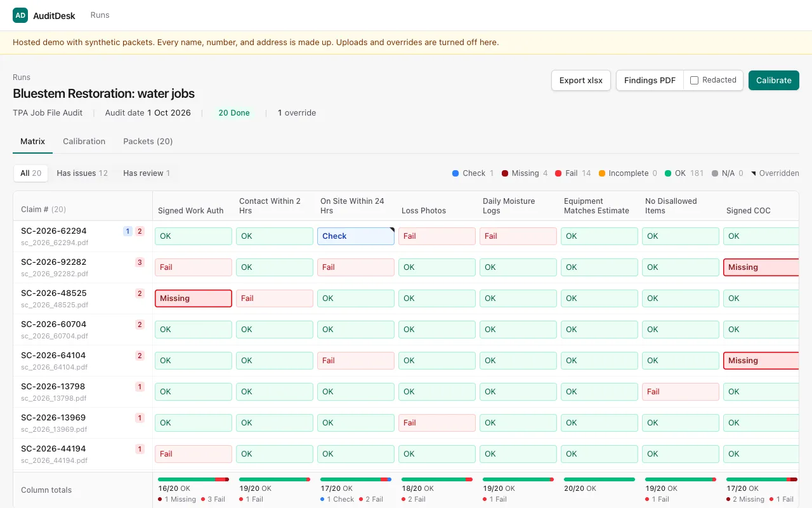Viewport: 812px width, 508px height.
Task: Download the Findings PDF
Action: [650, 81]
